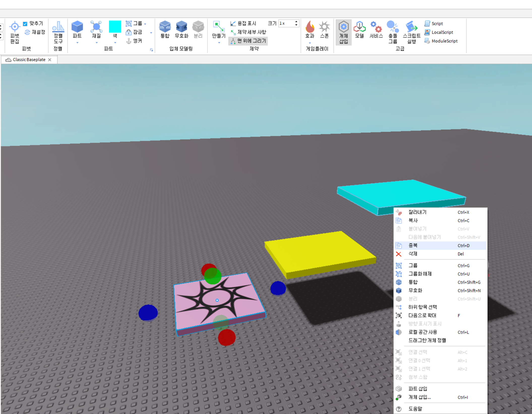532x414 pixels.
Task: Open the Align tool (정렬 도구)
Action: click(x=58, y=27)
